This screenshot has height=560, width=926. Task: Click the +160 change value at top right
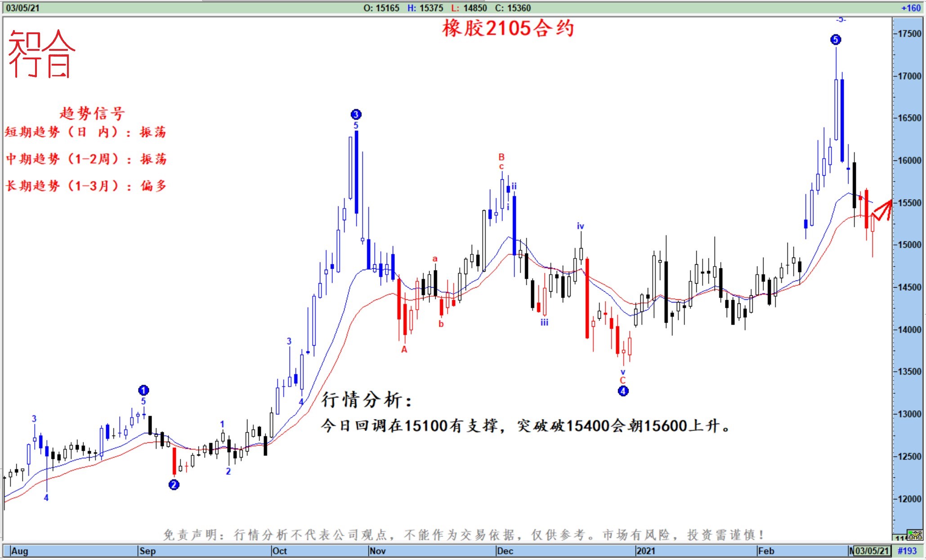[911, 8]
